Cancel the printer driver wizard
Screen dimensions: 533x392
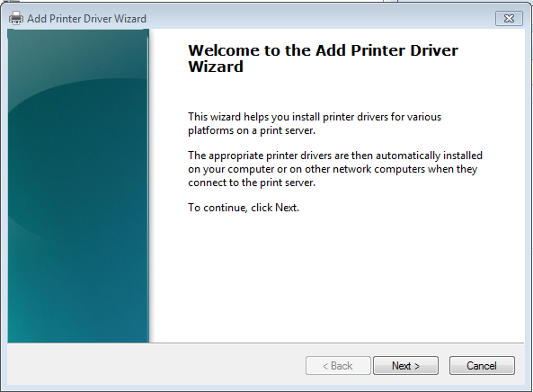pos(482,366)
